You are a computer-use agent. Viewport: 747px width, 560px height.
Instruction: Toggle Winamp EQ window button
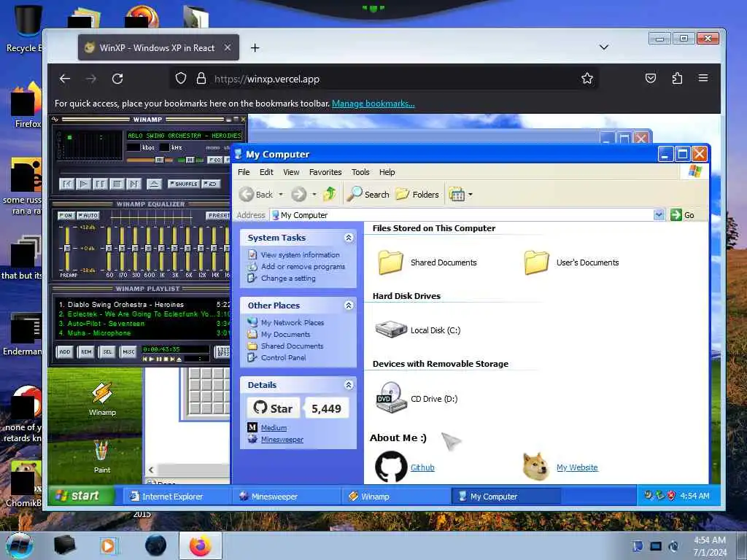pyautogui.click(x=214, y=160)
